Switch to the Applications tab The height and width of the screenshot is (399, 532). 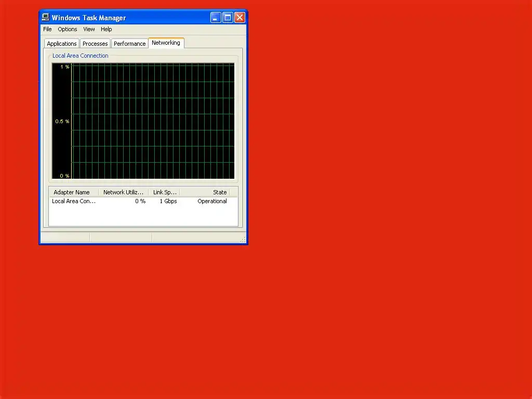tap(62, 44)
